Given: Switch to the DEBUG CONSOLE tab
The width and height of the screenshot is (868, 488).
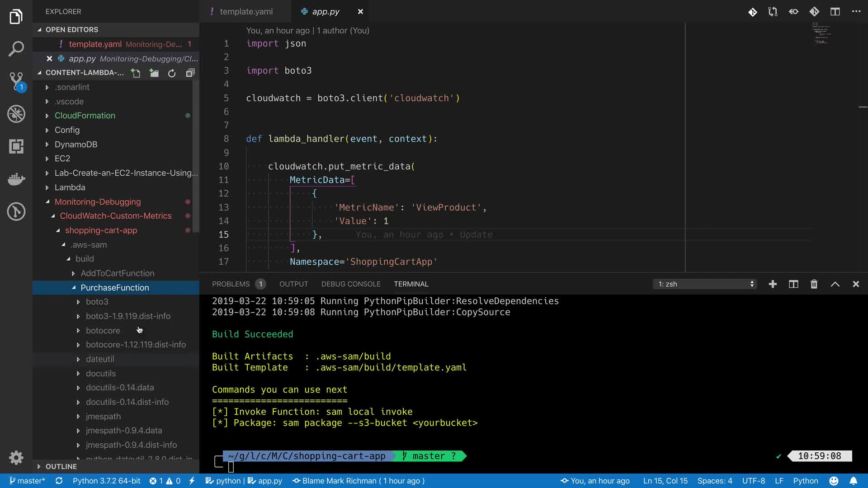Looking at the screenshot, I should pos(351,284).
